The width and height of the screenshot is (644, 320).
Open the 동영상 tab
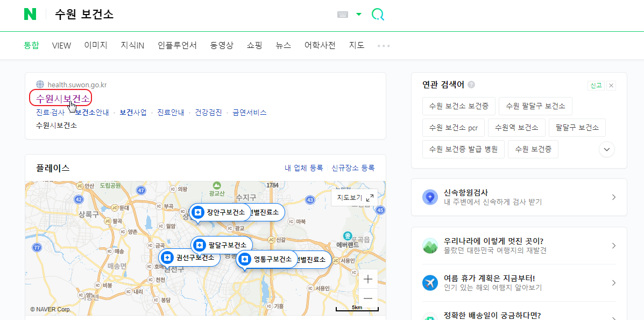[x=222, y=45]
